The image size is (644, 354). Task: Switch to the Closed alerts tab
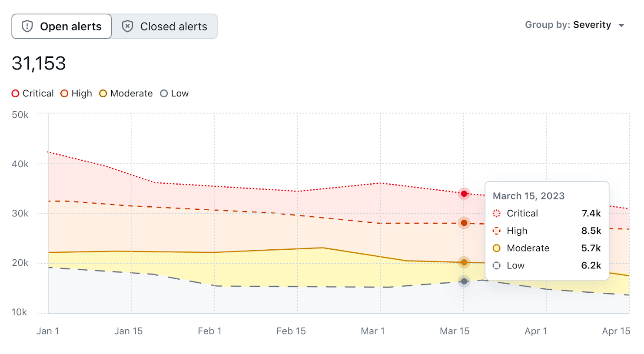[165, 26]
